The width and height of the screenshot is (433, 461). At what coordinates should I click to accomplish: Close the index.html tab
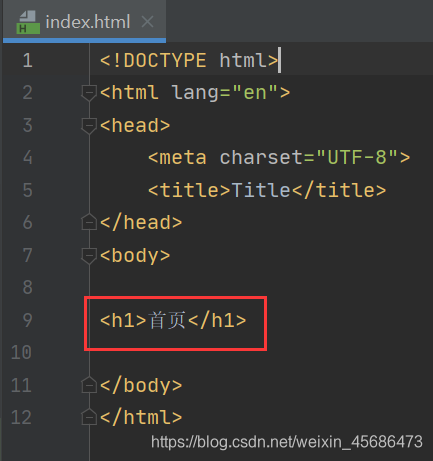click(x=147, y=22)
